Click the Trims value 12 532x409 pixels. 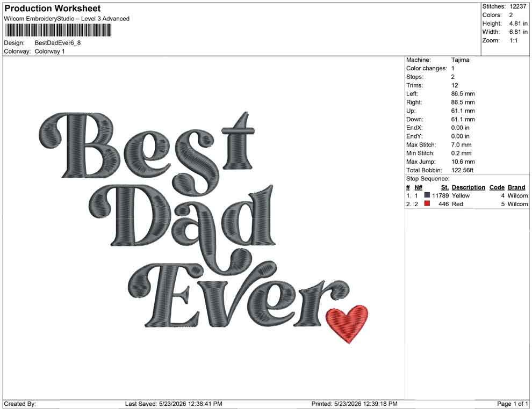455,85
